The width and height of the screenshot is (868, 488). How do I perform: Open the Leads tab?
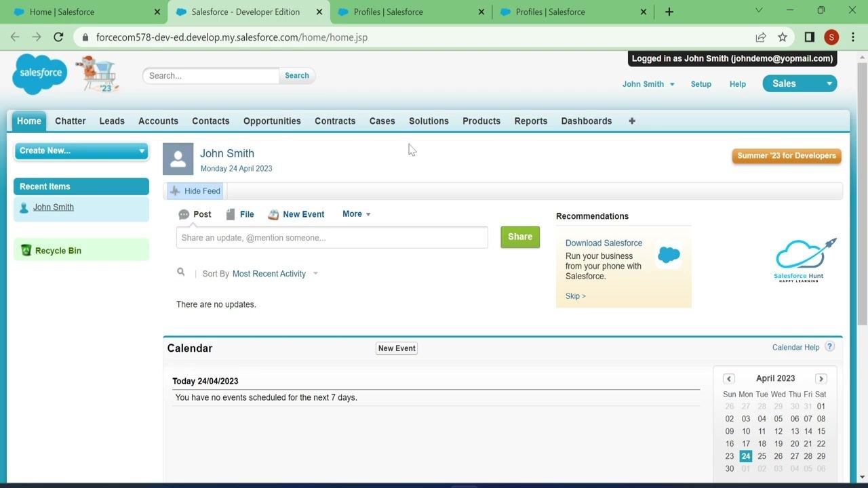click(x=112, y=121)
